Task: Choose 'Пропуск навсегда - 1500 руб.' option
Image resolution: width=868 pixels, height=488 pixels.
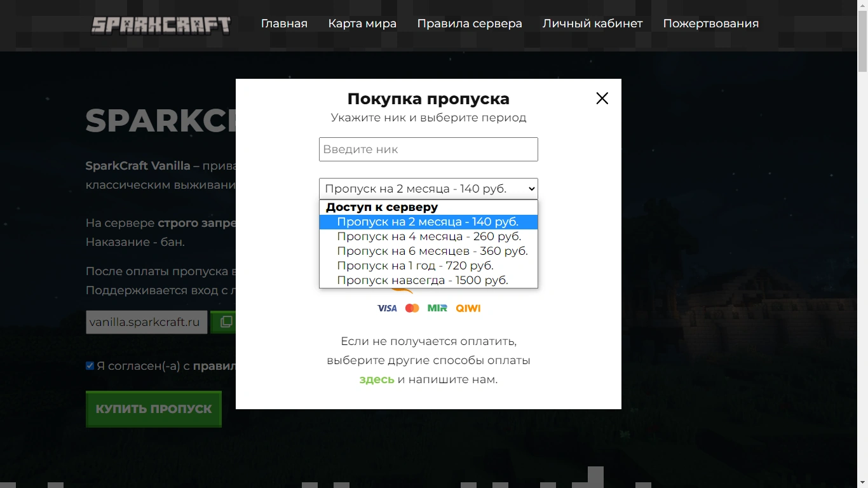Action: pyautogui.click(x=428, y=280)
